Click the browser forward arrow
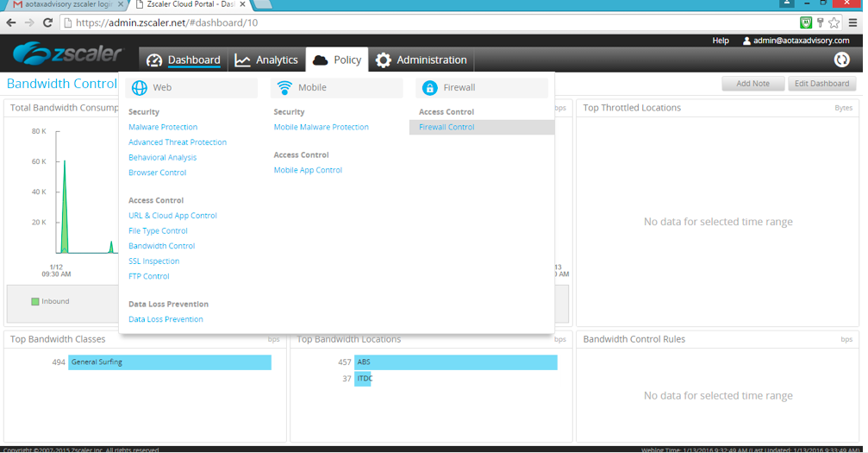Viewport: 868px width, 453px height. click(29, 22)
